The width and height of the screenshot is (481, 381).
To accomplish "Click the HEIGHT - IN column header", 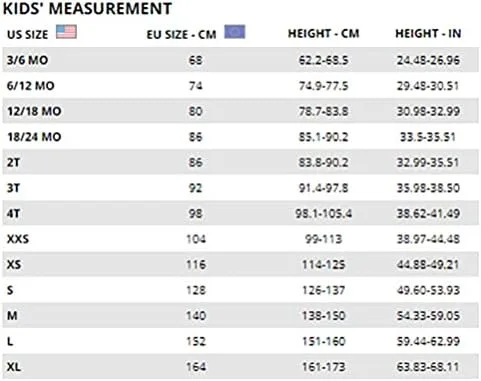I will click(428, 33).
